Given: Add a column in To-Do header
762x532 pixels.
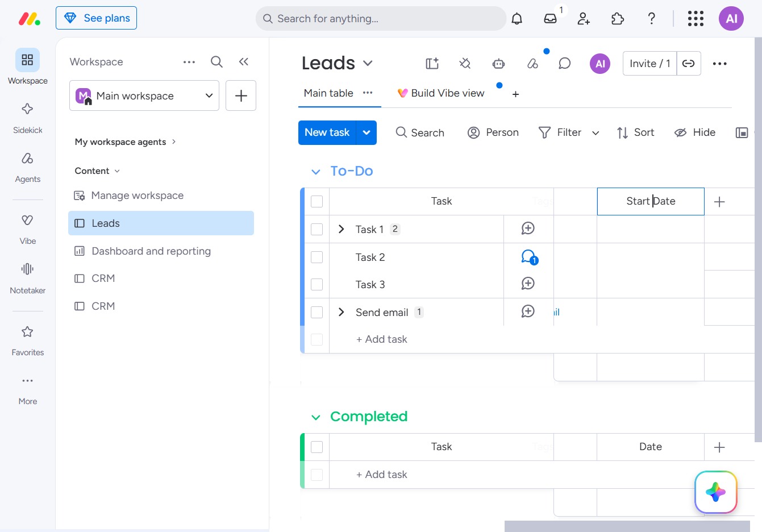Looking at the screenshot, I should 719,202.
